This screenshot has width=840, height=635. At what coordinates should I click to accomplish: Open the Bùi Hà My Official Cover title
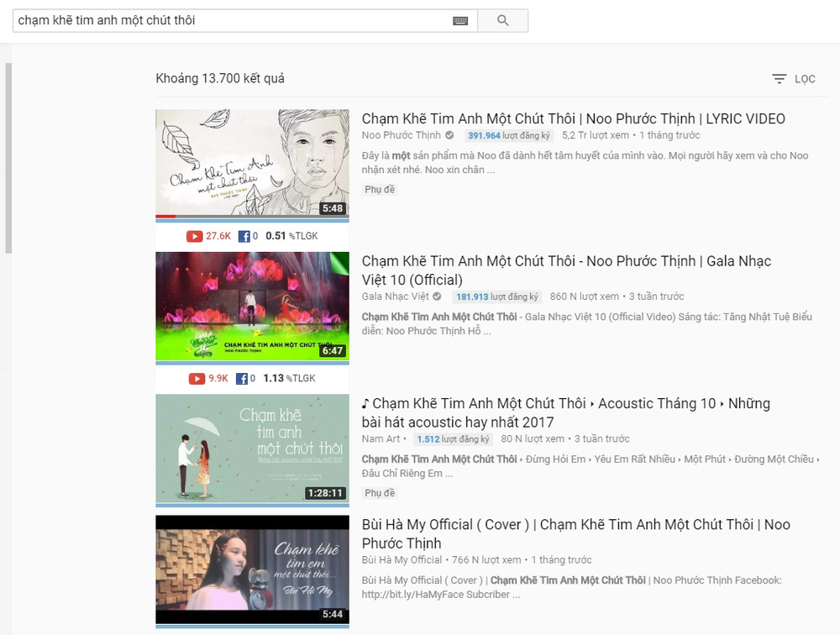click(x=576, y=533)
